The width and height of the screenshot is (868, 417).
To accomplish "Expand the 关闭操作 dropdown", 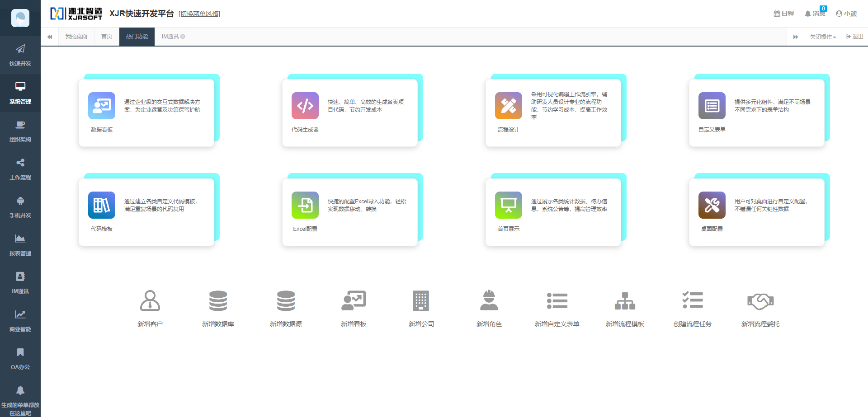I will (823, 37).
